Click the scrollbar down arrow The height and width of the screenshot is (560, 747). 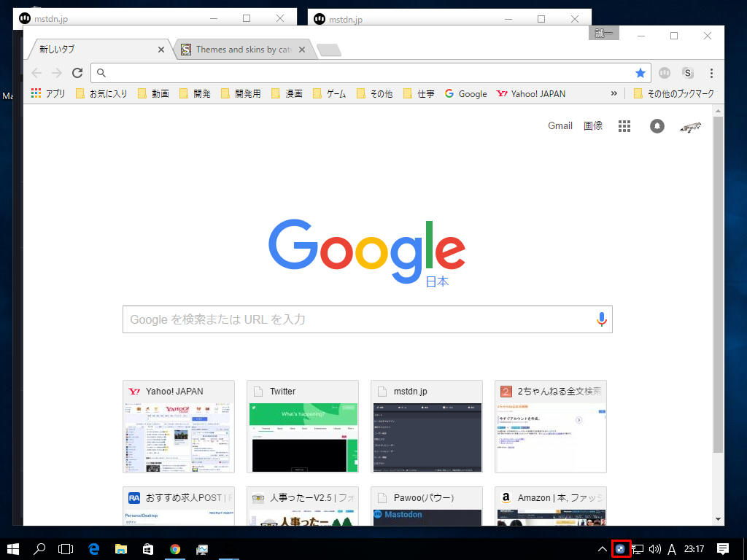[718, 519]
